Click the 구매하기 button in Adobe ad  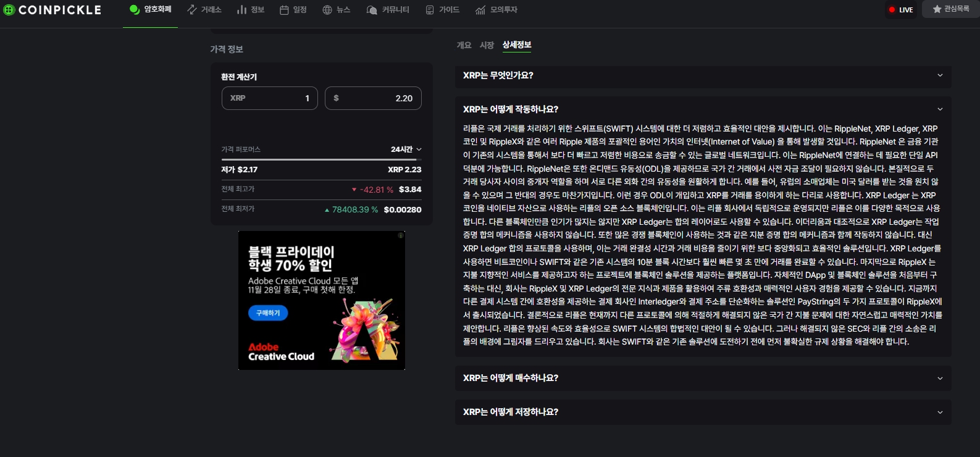click(268, 313)
